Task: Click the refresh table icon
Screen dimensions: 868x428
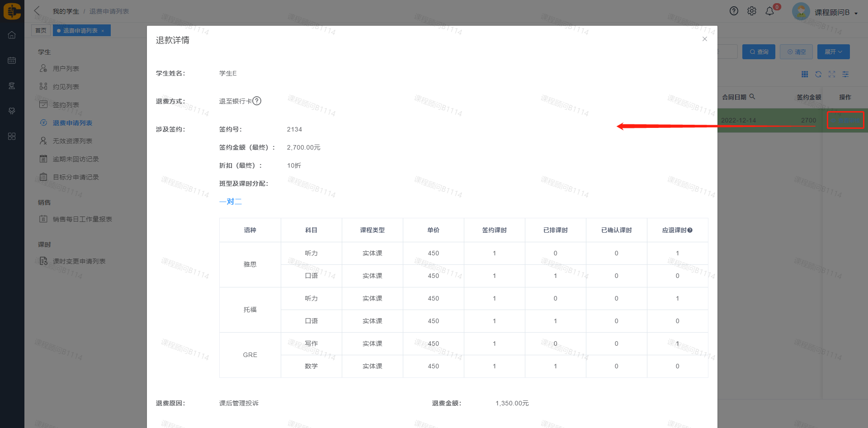Action: tap(818, 74)
